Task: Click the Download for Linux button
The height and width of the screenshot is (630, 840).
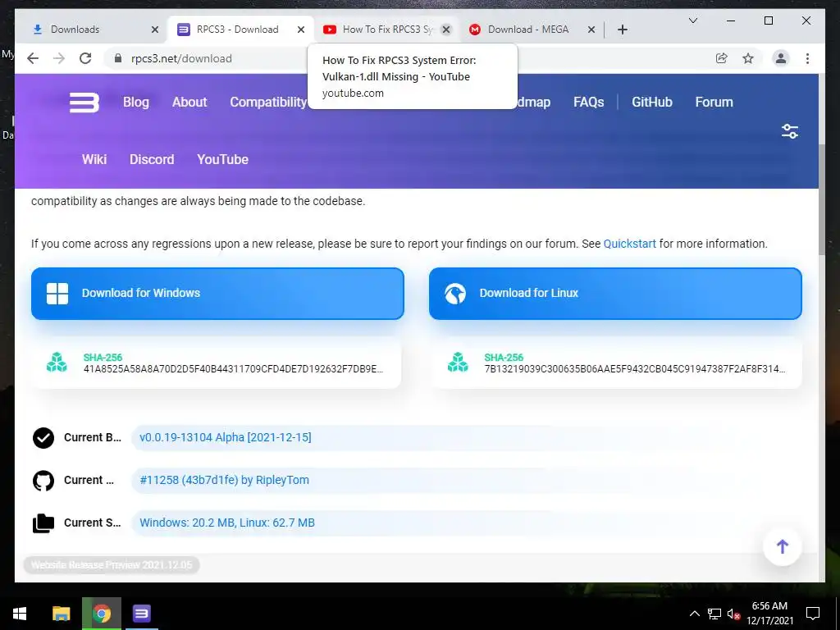Action: [615, 294]
